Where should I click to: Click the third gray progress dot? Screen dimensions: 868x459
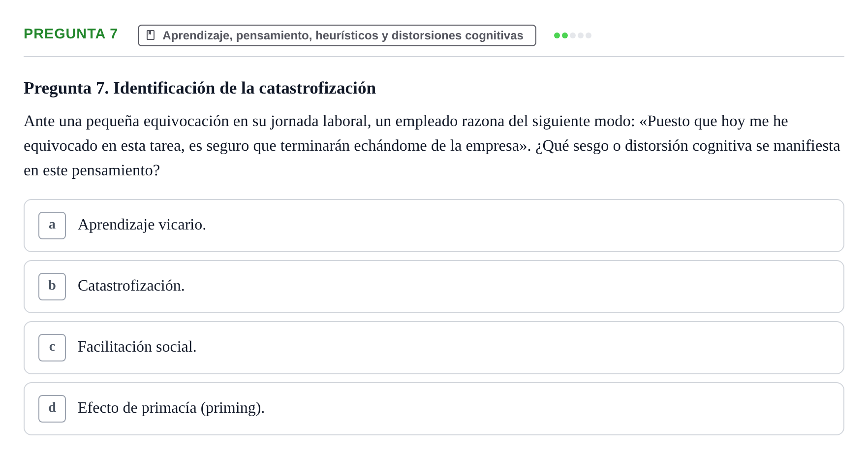click(x=573, y=35)
